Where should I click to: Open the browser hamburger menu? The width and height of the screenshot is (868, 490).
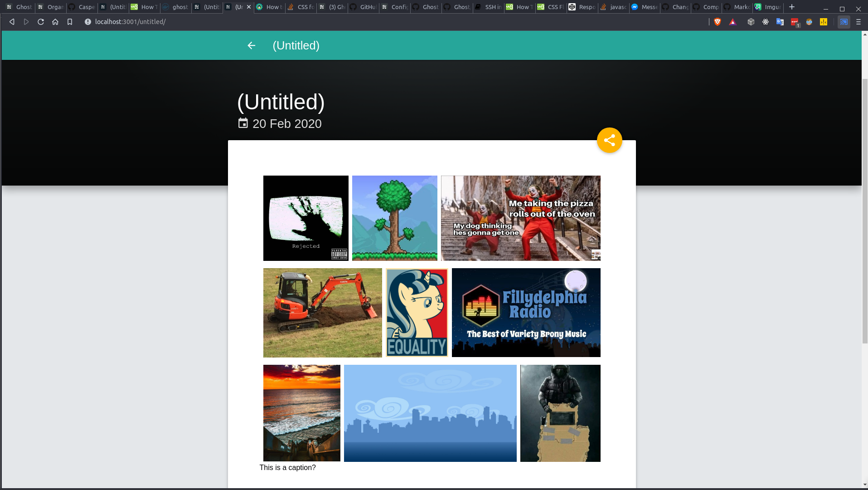[x=858, y=22]
